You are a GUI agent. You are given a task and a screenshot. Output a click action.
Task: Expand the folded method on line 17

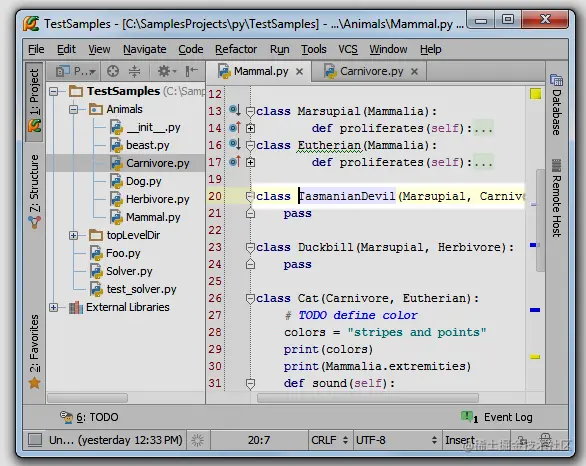pos(250,162)
